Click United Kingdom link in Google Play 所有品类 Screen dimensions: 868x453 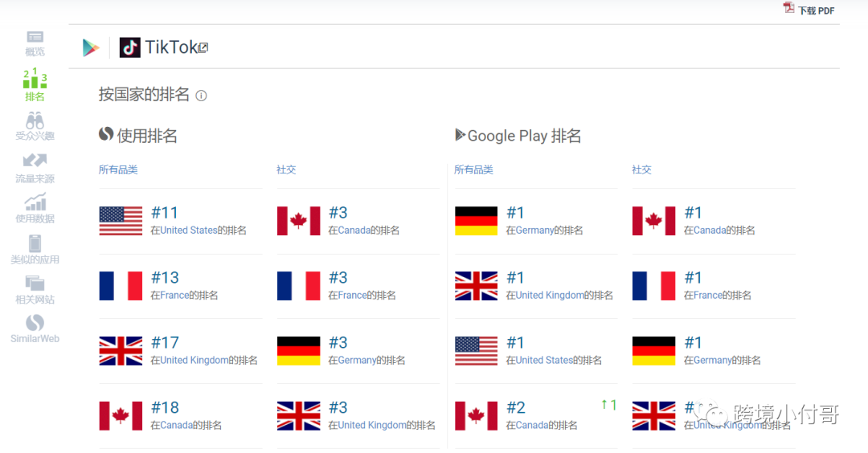click(550, 296)
